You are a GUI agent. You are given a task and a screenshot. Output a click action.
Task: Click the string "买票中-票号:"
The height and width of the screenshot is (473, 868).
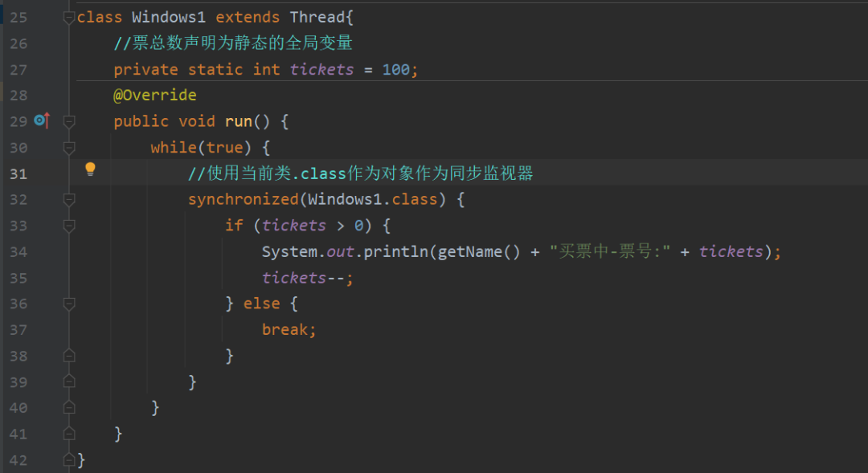[x=609, y=251]
